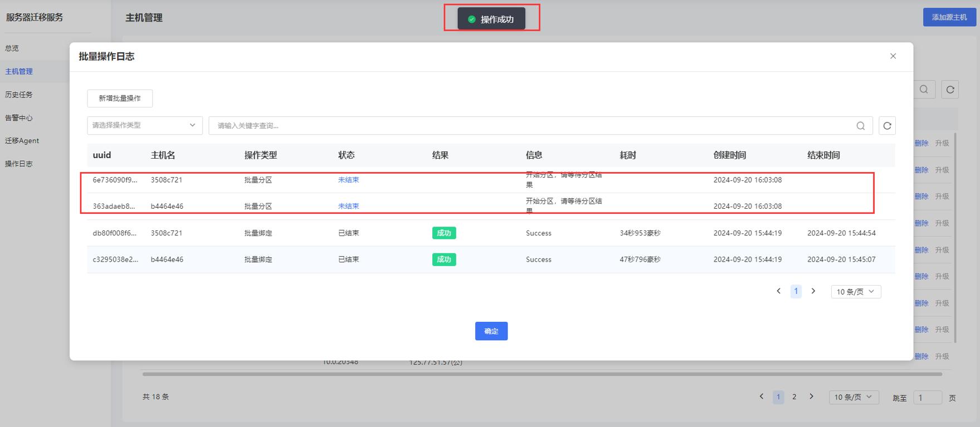Open 历史任务 in the sidebar
Viewport: 980px width, 427px height.
19,95
